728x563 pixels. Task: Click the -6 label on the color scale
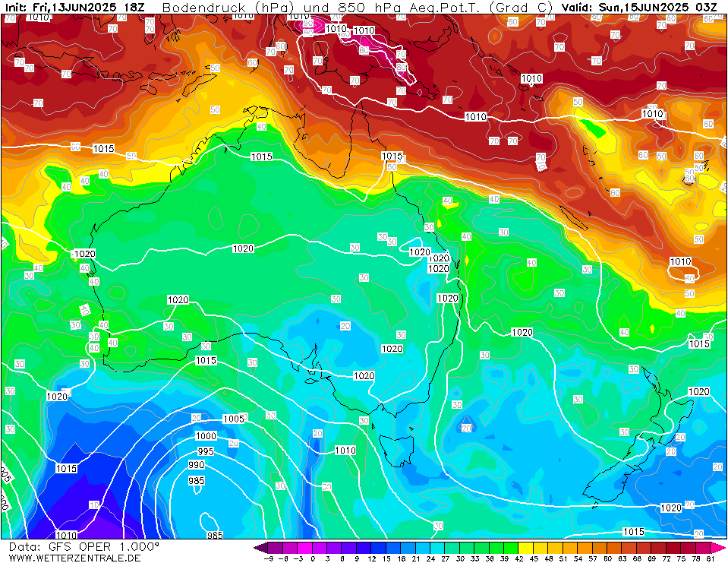click(282, 558)
